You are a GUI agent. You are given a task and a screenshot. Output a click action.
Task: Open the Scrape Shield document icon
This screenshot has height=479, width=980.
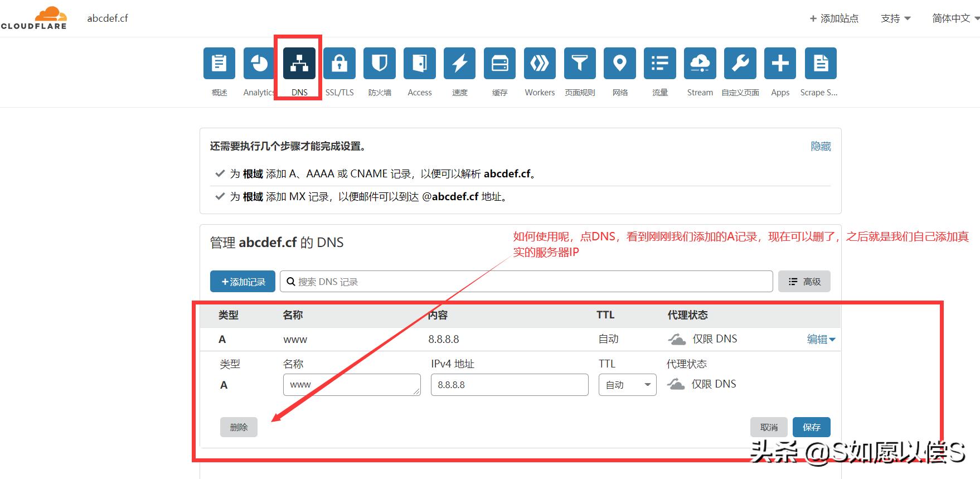pyautogui.click(x=821, y=63)
